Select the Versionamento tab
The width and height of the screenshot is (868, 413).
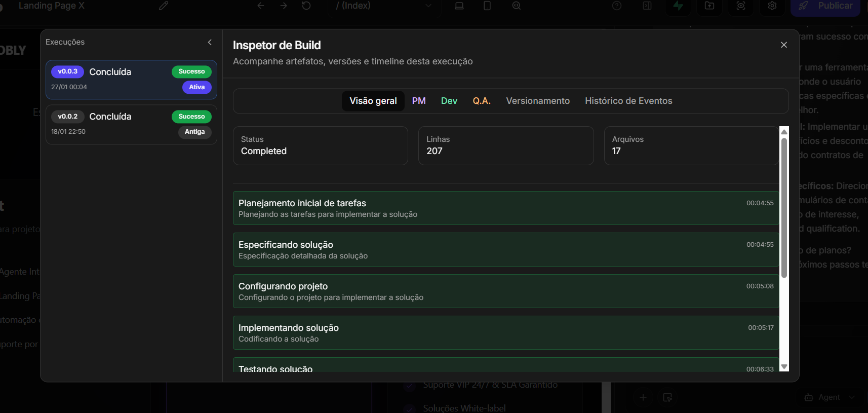click(x=537, y=101)
